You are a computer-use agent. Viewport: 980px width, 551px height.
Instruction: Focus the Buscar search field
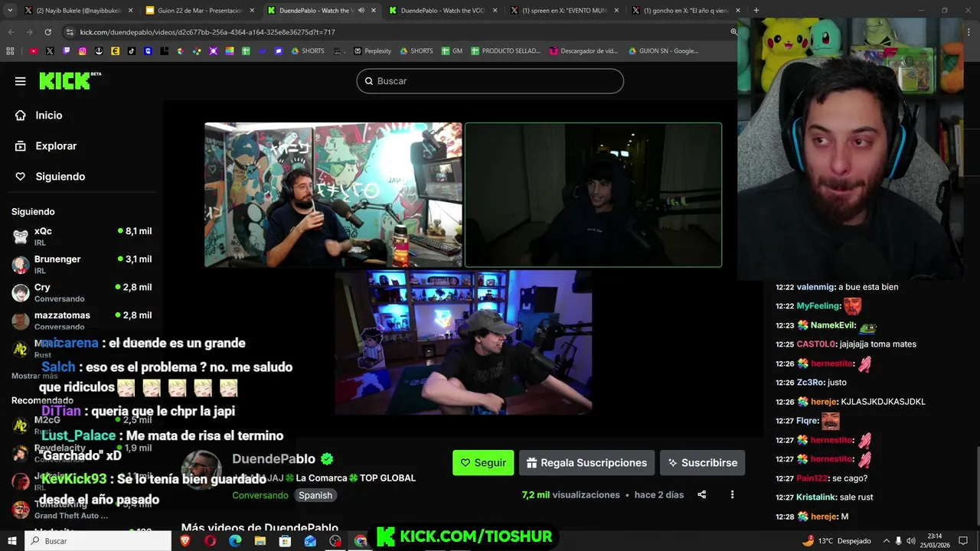click(490, 81)
